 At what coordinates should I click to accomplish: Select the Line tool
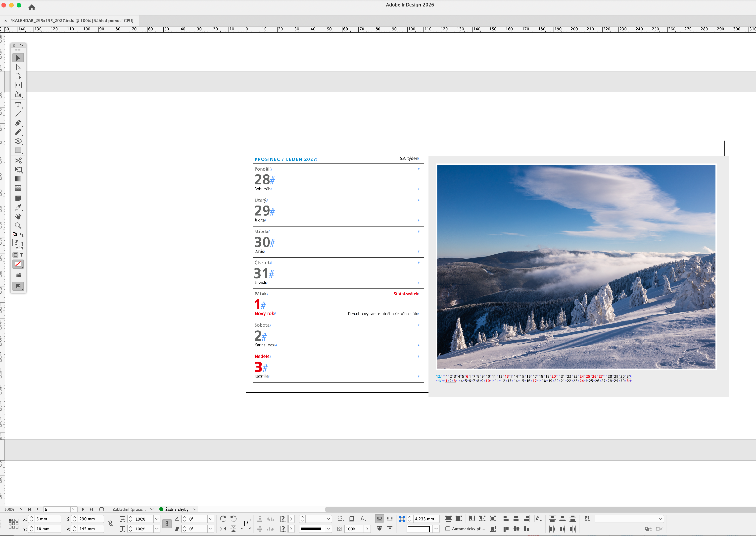tap(18, 114)
